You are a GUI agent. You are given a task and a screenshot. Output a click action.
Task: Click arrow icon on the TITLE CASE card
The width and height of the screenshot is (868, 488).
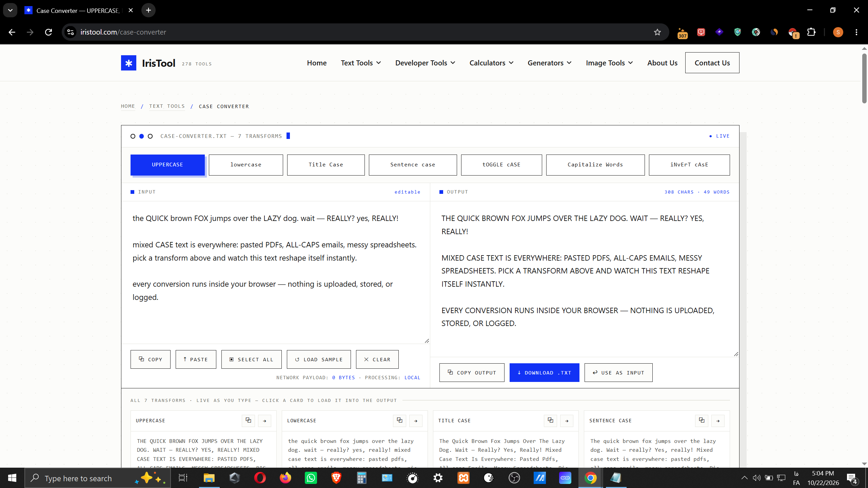click(x=567, y=421)
